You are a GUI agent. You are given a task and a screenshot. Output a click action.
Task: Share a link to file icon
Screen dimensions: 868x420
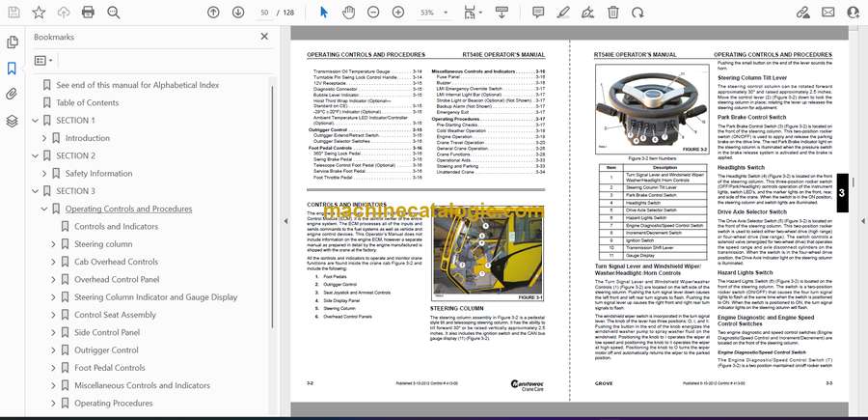(x=802, y=13)
